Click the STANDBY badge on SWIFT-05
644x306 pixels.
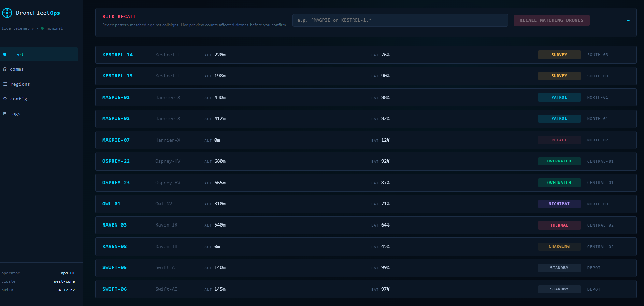(x=559, y=268)
